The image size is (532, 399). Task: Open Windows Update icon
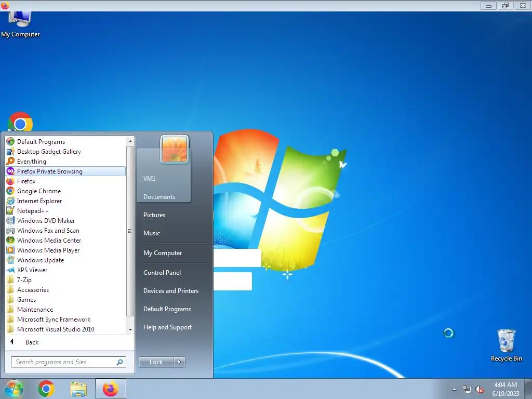(10, 260)
